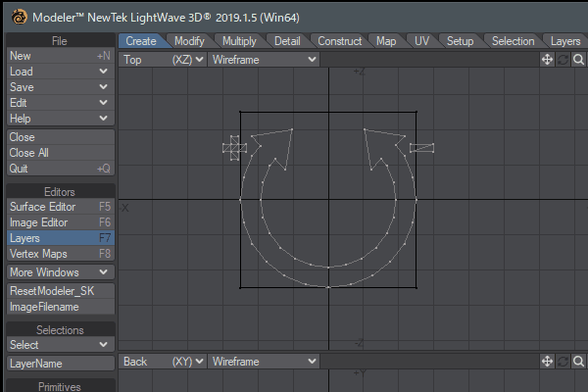Image resolution: width=588 pixels, height=392 pixels.
Task: Click the viewport pan (move) icon
Action: 548,60
